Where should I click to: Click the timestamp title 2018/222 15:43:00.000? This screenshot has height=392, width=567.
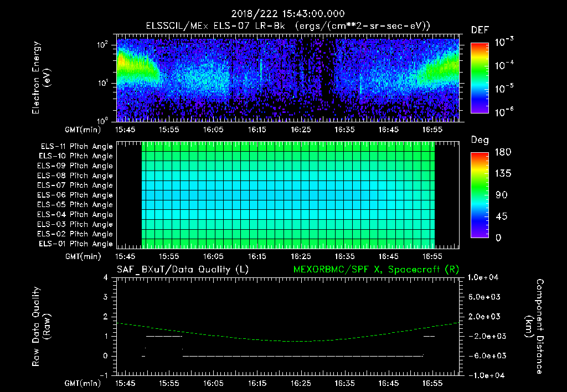[288, 14]
